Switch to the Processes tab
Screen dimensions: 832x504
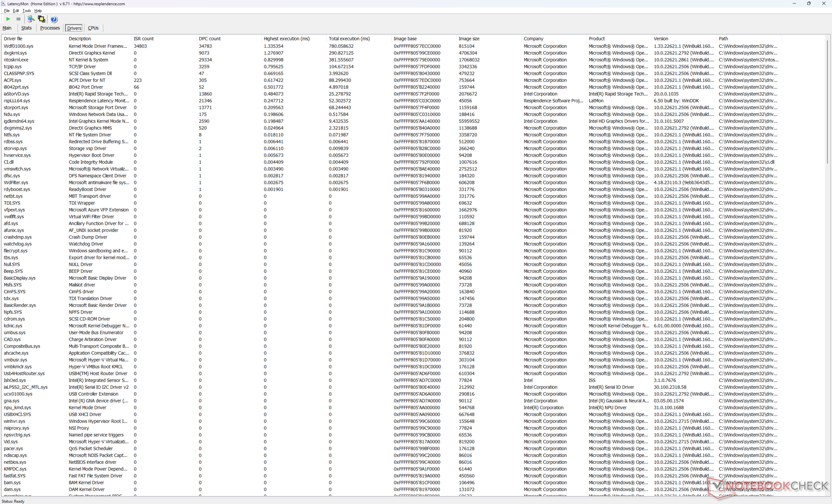click(x=50, y=28)
